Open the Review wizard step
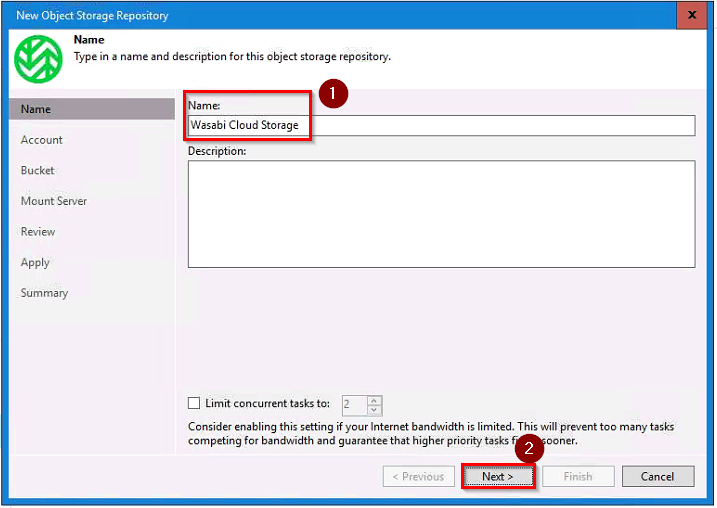The width and height of the screenshot is (717, 508). click(x=38, y=232)
